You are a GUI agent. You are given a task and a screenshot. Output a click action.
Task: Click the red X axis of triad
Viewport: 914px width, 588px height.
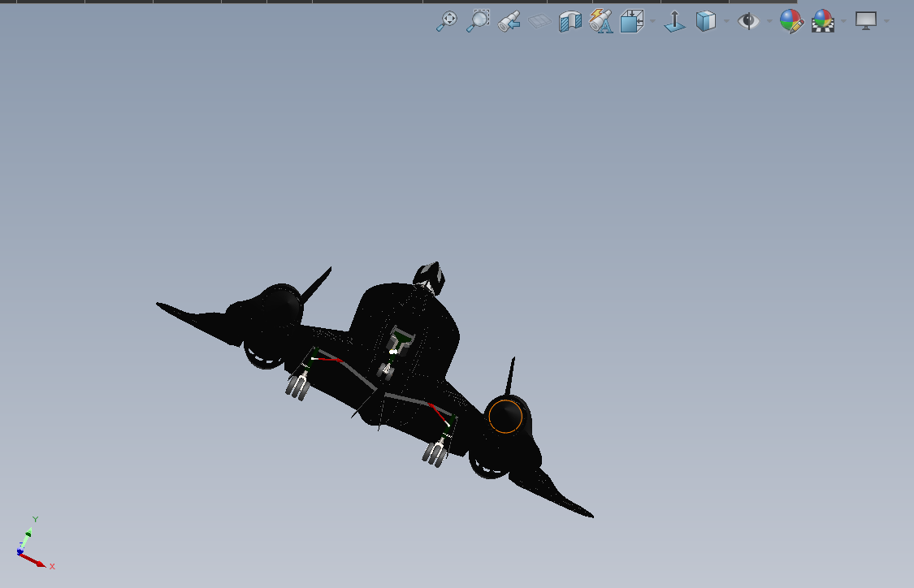(x=32, y=560)
